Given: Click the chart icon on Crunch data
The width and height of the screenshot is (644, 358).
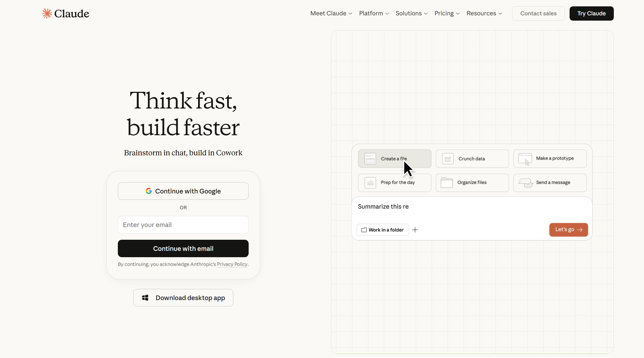Looking at the screenshot, I should tap(448, 159).
